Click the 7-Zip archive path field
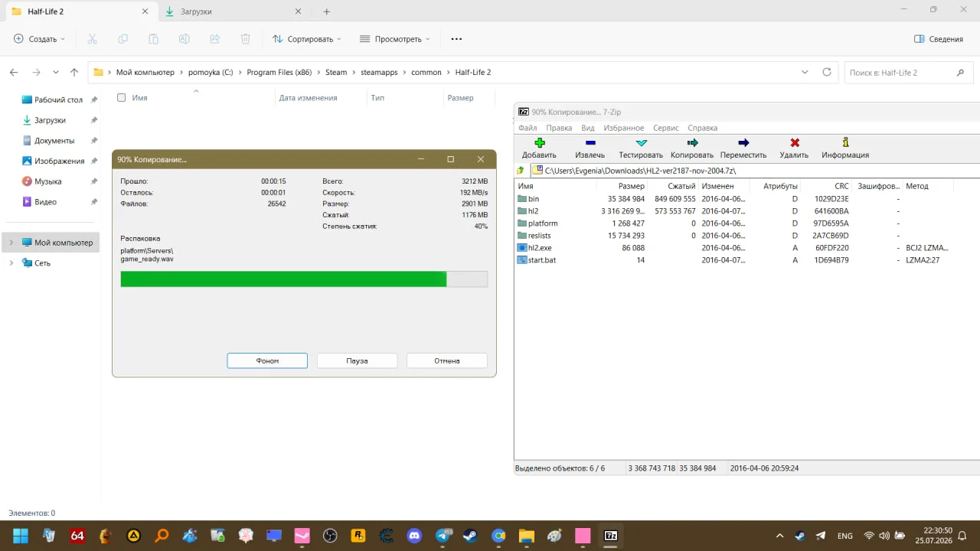The height and width of the screenshot is (551, 980). tap(754, 171)
